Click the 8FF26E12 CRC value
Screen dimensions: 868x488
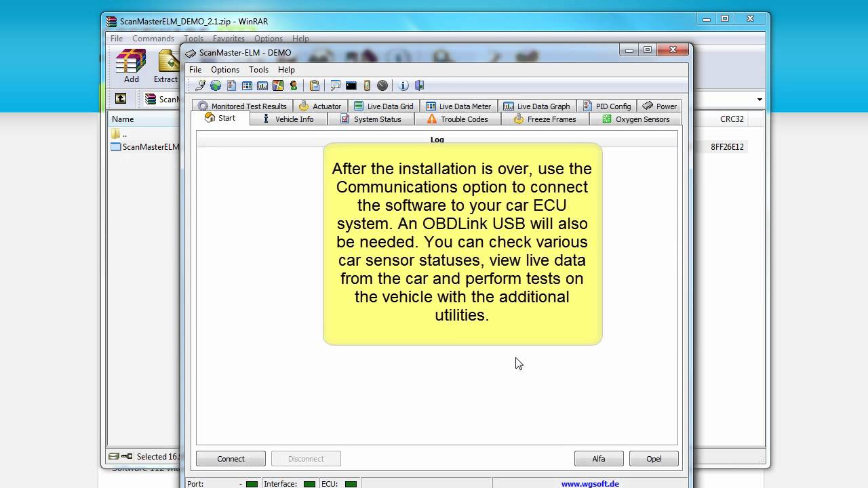tap(727, 147)
